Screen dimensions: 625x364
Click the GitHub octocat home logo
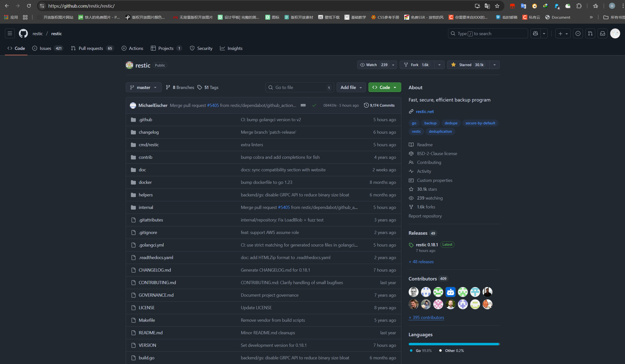coord(23,33)
